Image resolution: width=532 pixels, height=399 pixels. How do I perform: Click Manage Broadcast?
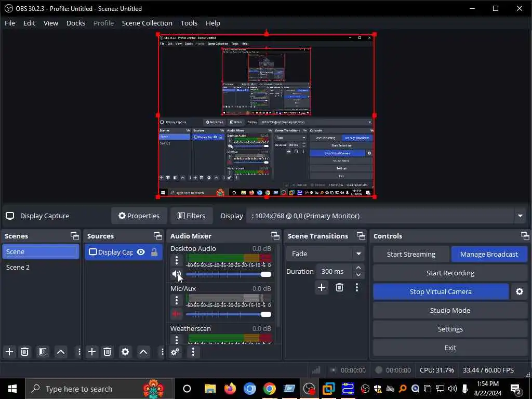[x=489, y=254]
